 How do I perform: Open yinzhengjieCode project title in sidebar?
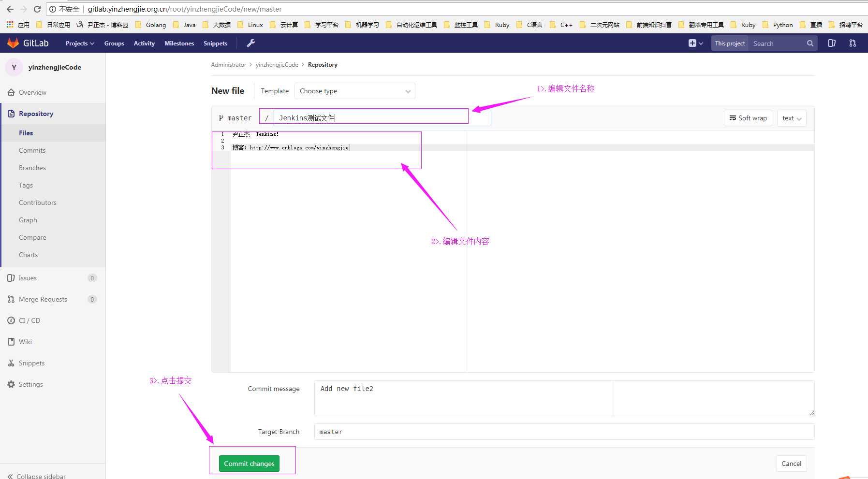[x=55, y=67]
